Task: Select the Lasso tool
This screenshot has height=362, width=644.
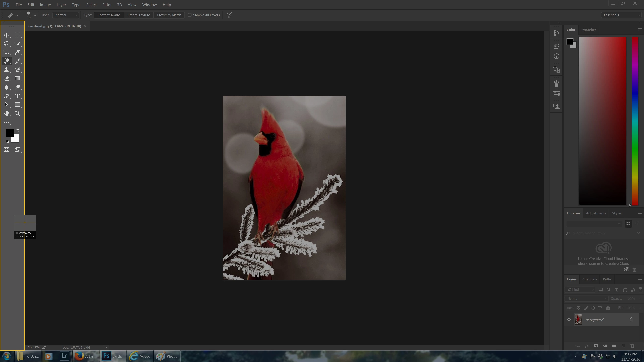Action: [7, 44]
